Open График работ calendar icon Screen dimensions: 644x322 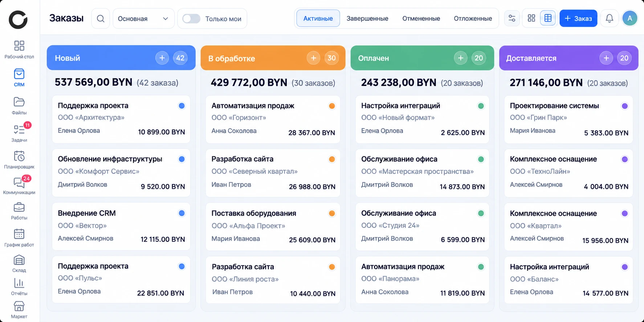click(x=19, y=234)
